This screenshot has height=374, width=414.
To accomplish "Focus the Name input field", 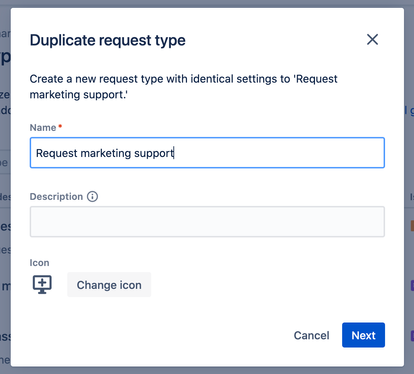I will click(207, 153).
